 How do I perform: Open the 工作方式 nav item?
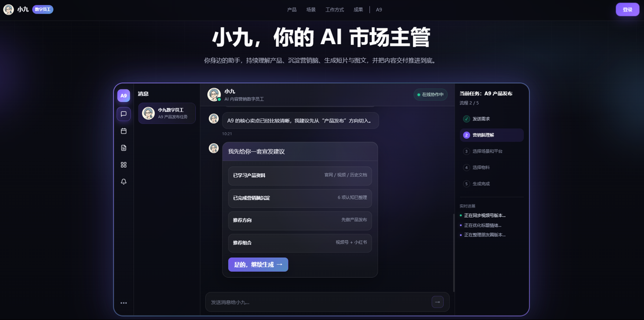pyautogui.click(x=335, y=10)
